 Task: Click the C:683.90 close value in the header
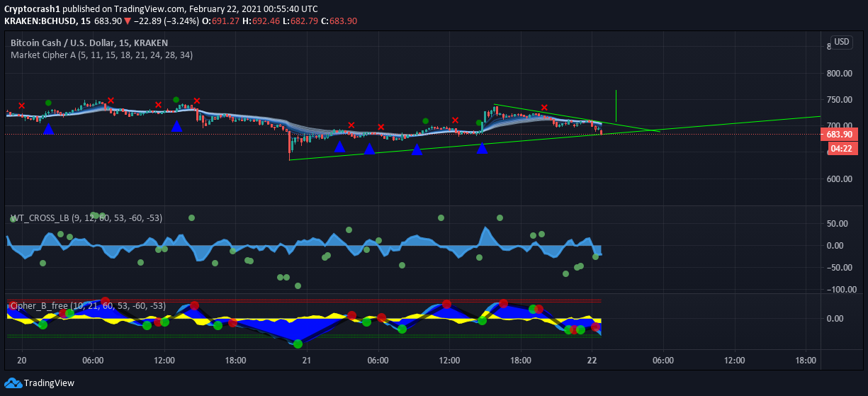pyautogui.click(x=339, y=21)
